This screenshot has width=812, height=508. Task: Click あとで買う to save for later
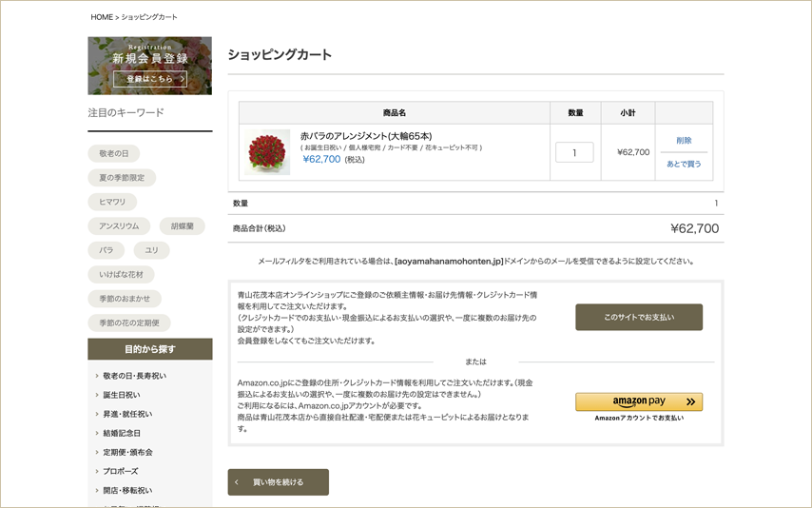pyautogui.click(x=684, y=164)
